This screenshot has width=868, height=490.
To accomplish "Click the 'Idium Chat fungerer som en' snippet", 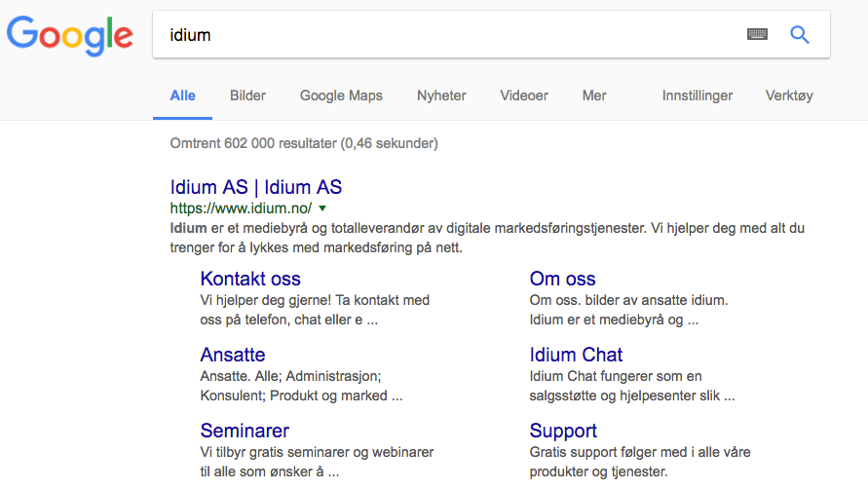I will coord(632,386).
